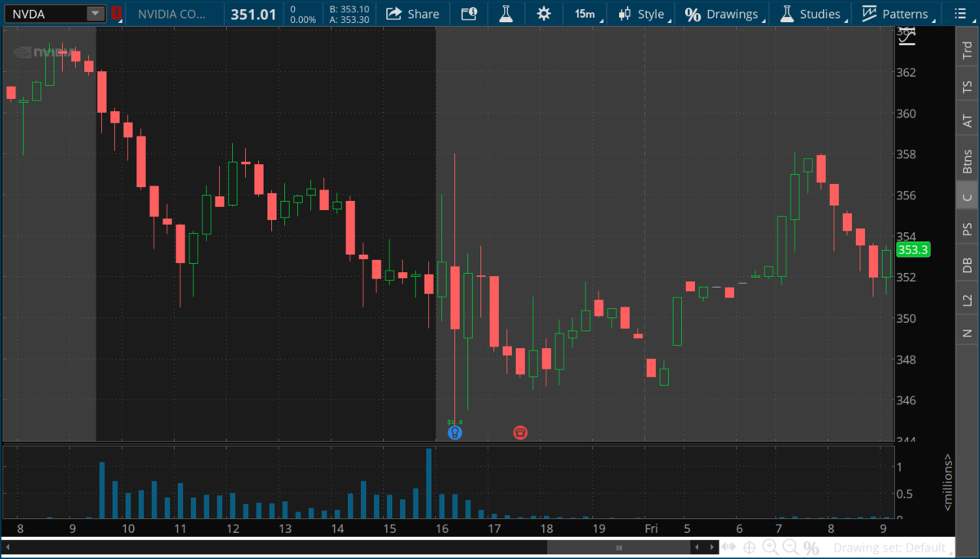The image size is (980, 559).
Task: Switch to the TS sidebar tab
Action: click(968, 86)
